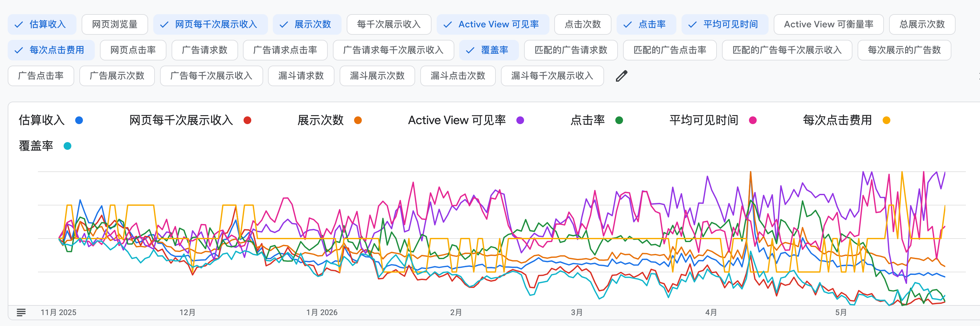980x326 pixels.
Task: Enable the 网页点击率 chip
Action: [x=133, y=50]
